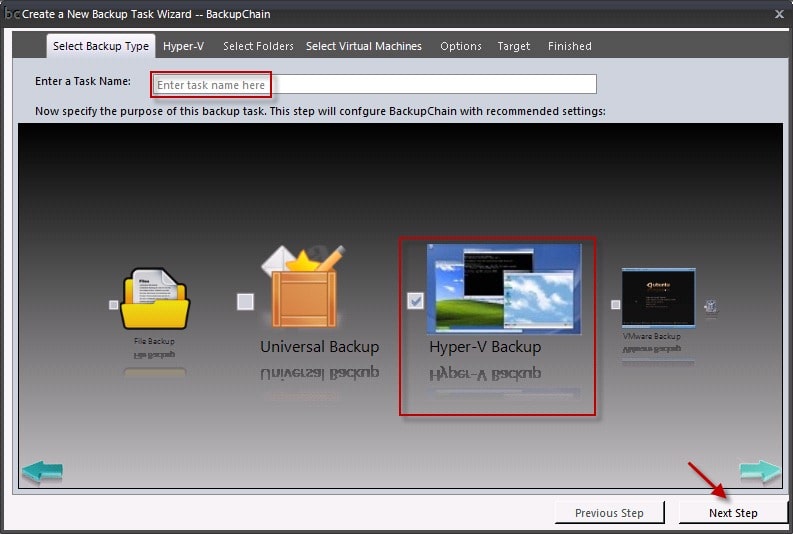The height and width of the screenshot is (534, 793).
Task: Click the Previous Step button
Action: [609, 513]
